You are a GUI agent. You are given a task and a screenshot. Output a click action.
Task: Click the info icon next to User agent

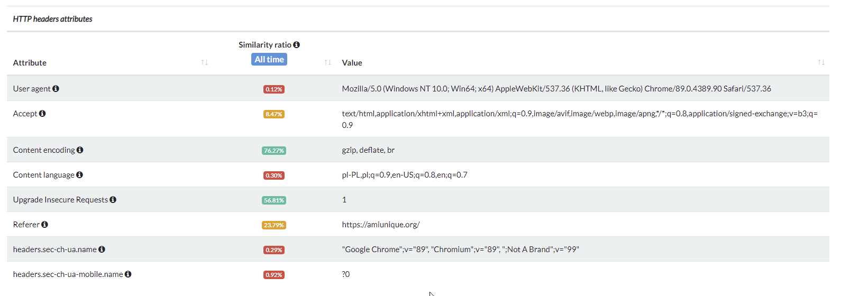[56, 89]
